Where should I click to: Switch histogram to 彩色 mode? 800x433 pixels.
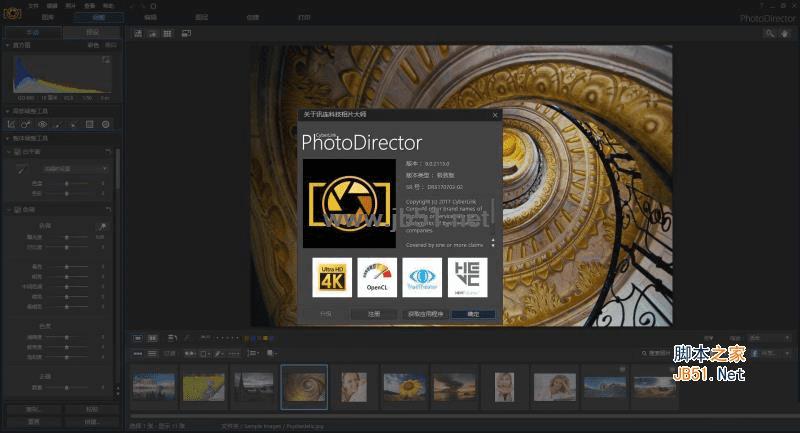coord(93,45)
